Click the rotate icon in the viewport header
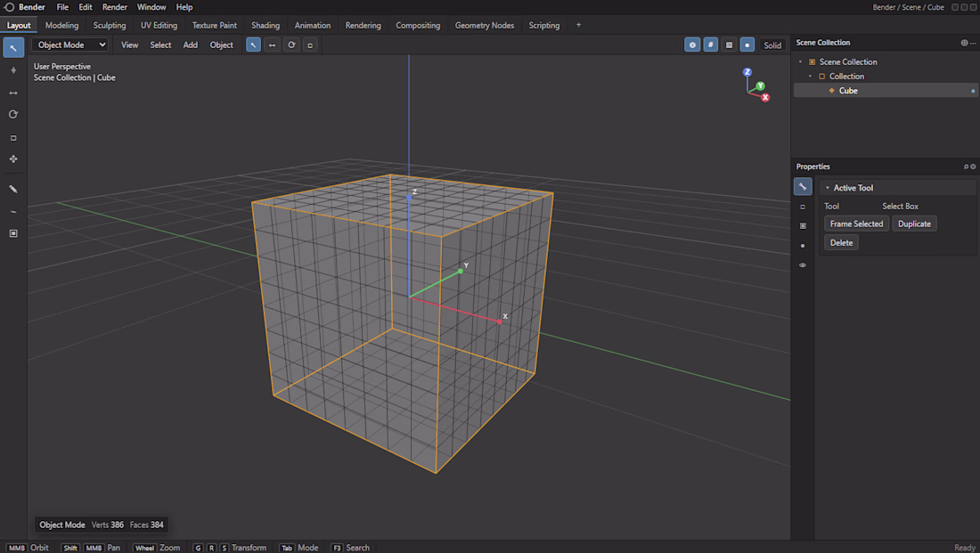The height and width of the screenshot is (553, 980). coord(291,45)
